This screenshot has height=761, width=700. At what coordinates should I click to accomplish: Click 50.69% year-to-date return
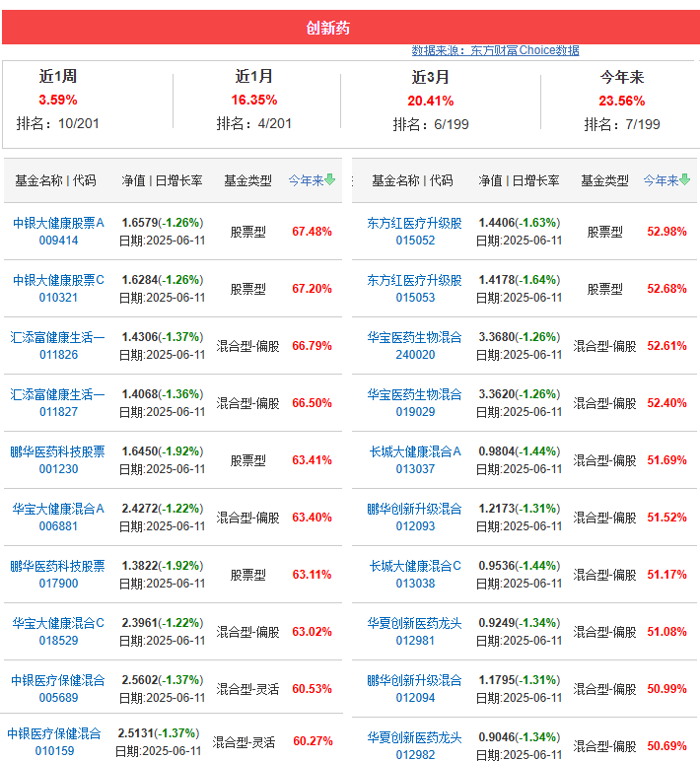coord(666,746)
